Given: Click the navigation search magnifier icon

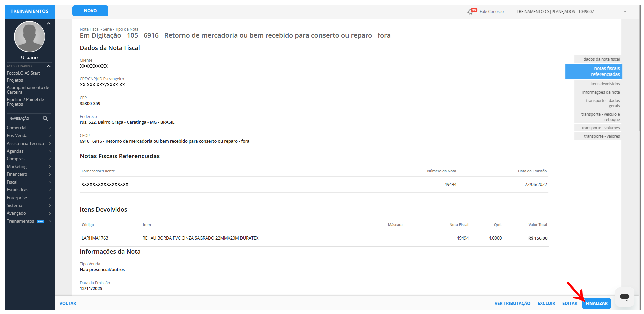Looking at the screenshot, I should point(45,118).
